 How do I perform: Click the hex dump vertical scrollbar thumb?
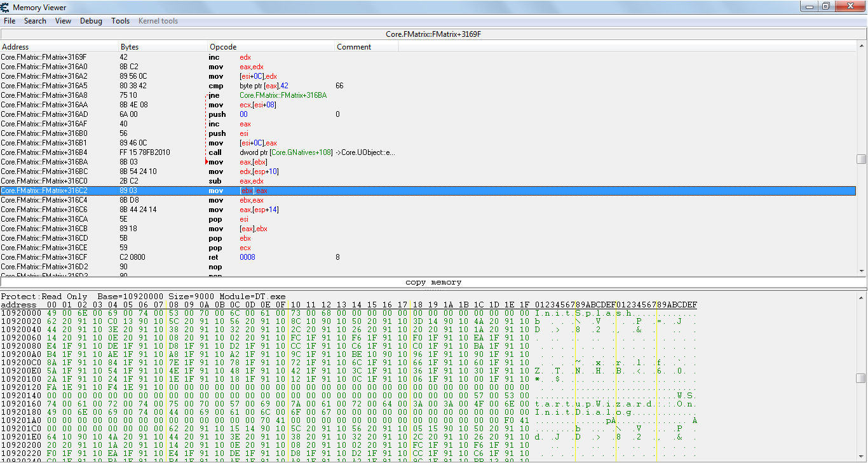[x=861, y=378]
